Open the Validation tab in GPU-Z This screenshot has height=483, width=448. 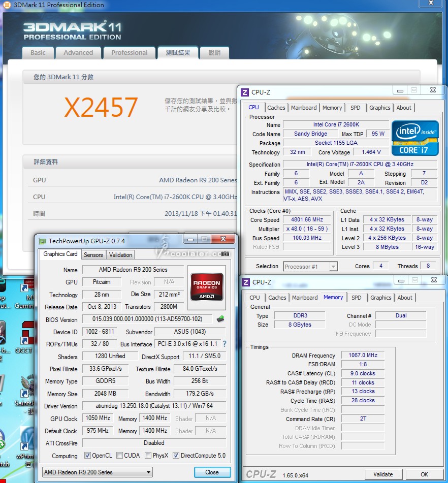coord(120,255)
